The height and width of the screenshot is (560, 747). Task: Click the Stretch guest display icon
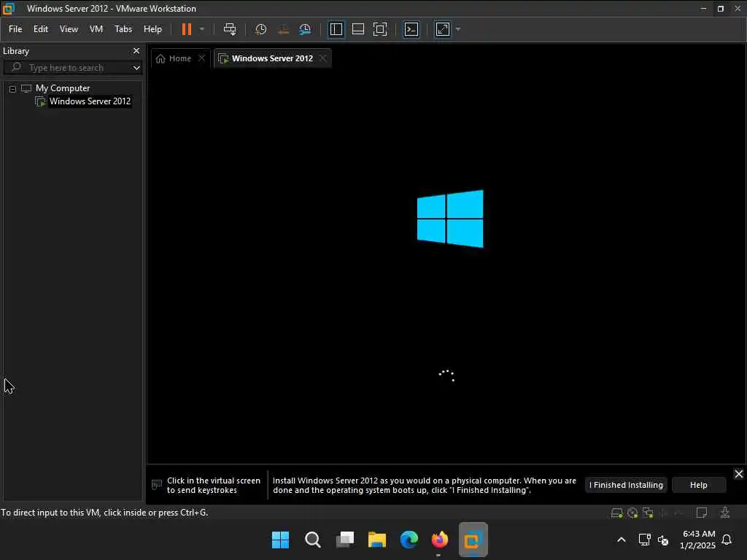[x=443, y=29]
